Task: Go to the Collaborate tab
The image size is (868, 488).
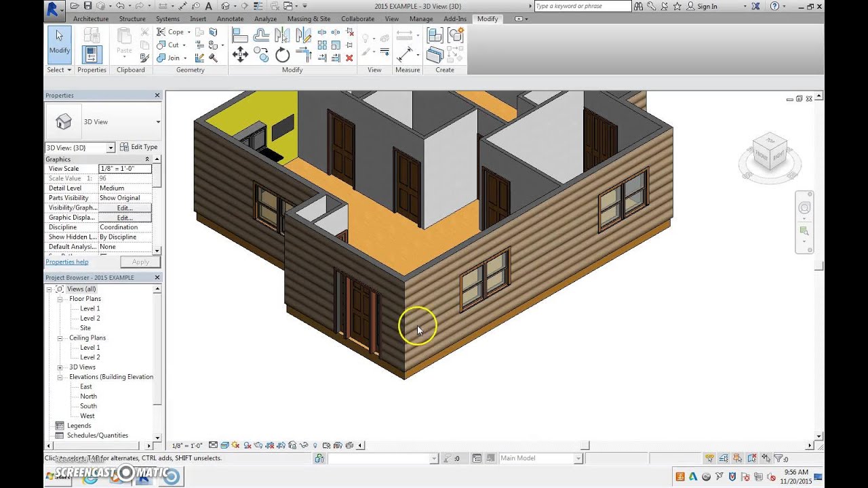Action: pos(357,19)
